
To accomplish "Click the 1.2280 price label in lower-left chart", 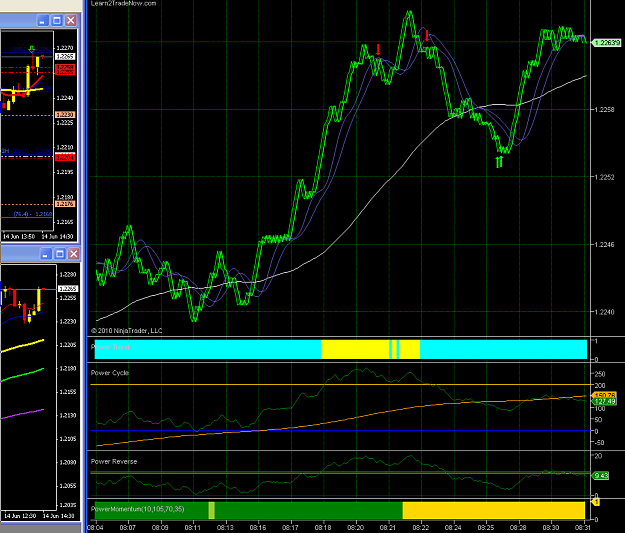I will click(68, 274).
